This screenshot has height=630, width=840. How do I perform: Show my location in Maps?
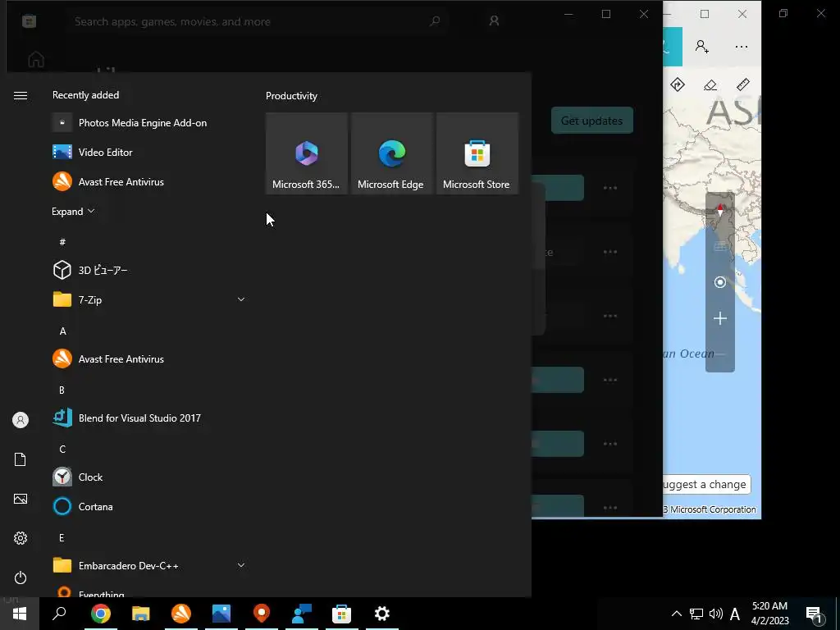(720, 282)
